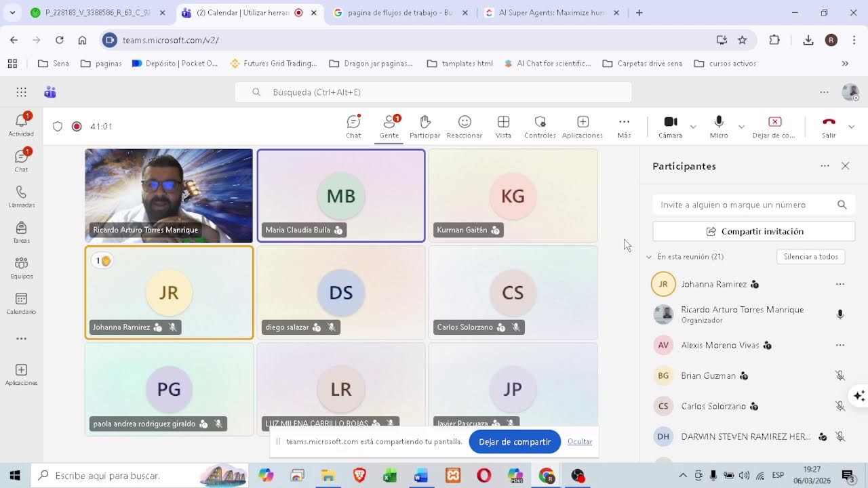This screenshot has width=868, height=488.
Task: Click raised hand badge on Johanna Ramirez tile
Action: [102, 261]
